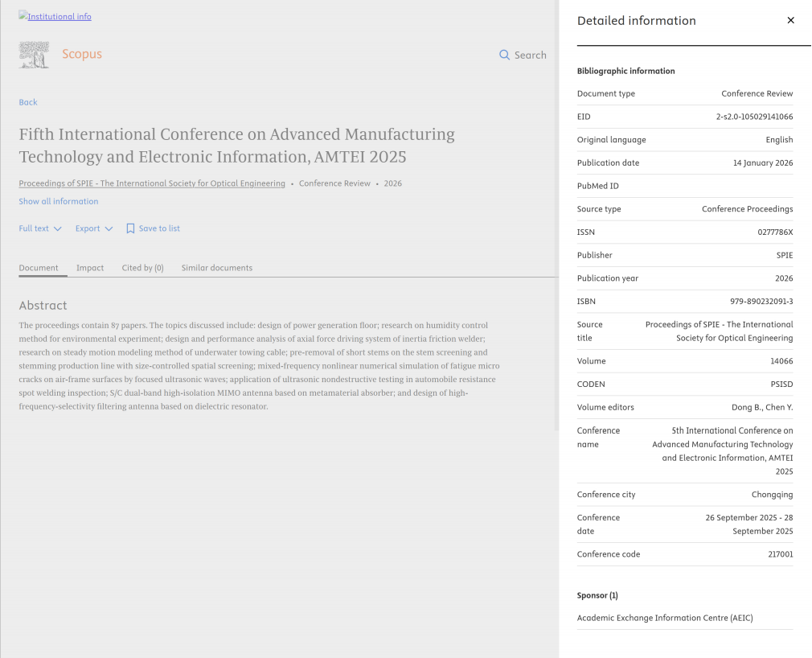The height and width of the screenshot is (658, 812).
Task: Select the Document tab
Action: 39,268
